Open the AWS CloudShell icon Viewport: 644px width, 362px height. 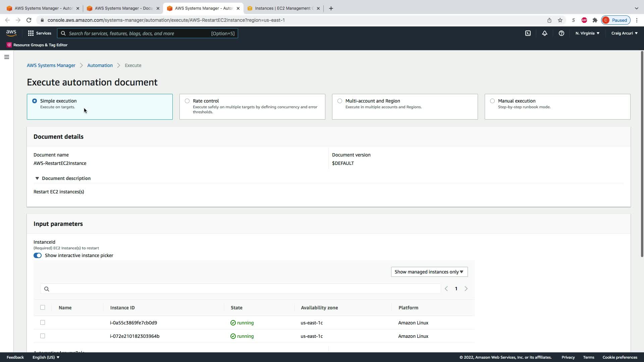[528, 33]
